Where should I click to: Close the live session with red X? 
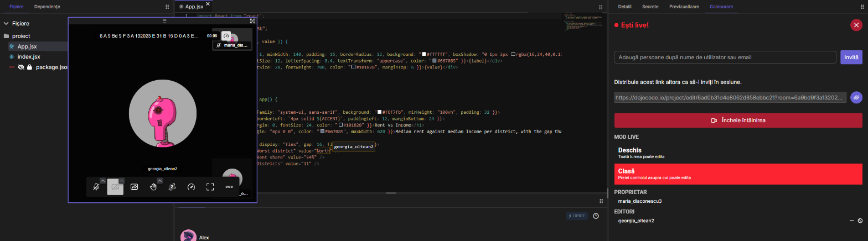(x=856, y=25)
